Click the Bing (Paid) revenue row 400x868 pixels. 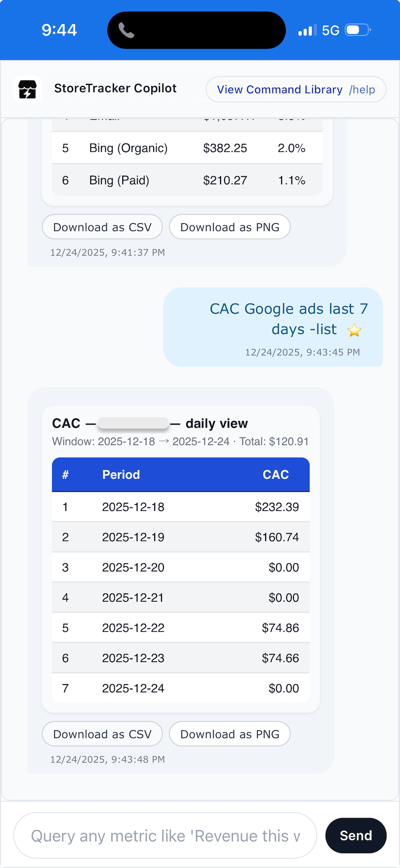coord(187,180)
